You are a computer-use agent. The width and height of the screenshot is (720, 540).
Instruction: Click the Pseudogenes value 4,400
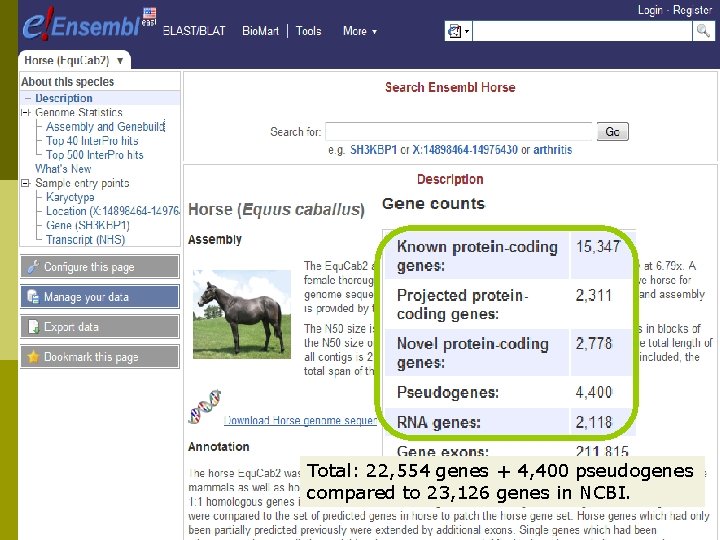[x=594, y=392]
